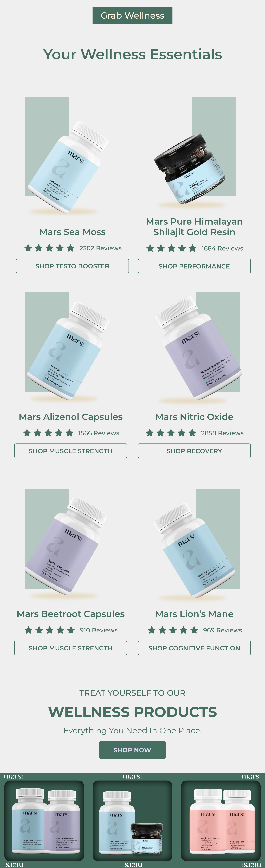This screenshot has width=265, height=868.
Task: Click the SHOP PERFORMANCE button
Action: 194,266
